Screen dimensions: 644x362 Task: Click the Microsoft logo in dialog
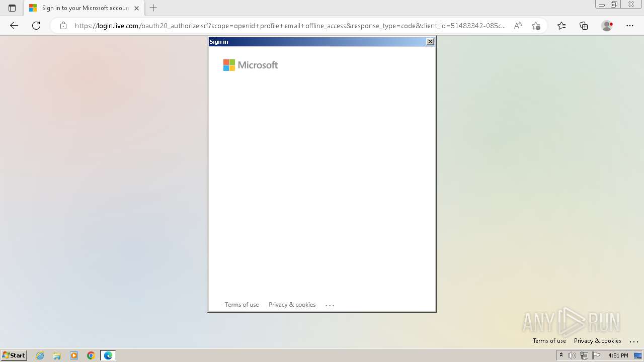[251, 65]
